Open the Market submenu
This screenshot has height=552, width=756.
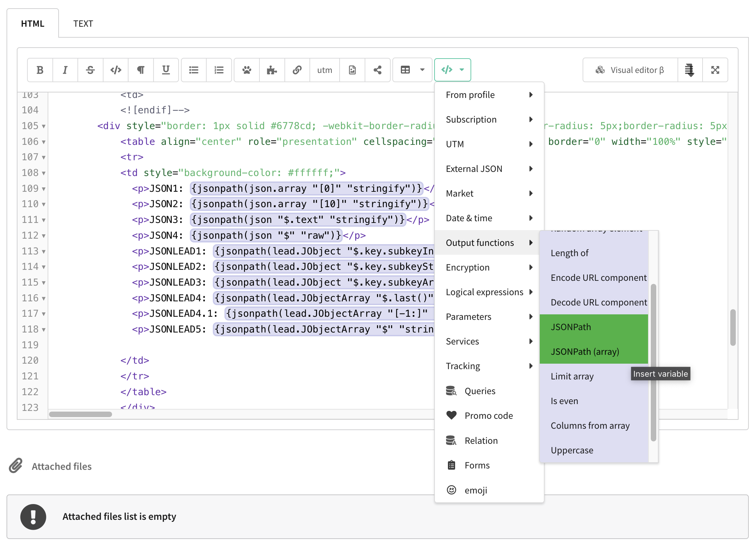click(x=489, y=193)
